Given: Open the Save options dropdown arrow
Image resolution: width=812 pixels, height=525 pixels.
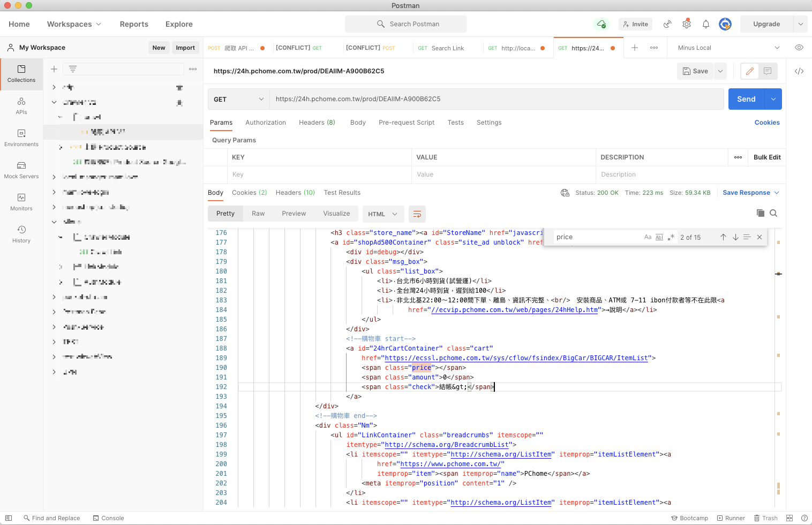Looking at the screenshot, I should (720, 71).
